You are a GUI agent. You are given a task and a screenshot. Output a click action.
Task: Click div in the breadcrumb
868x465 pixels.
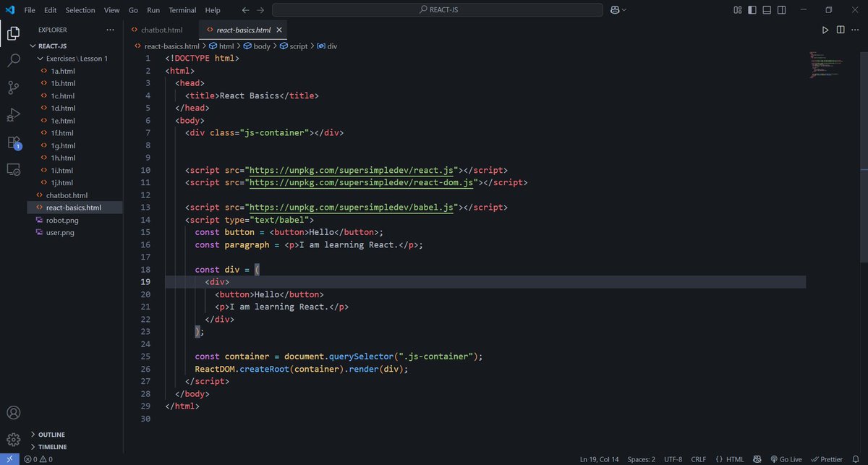pyautogui.click(x=327, y=46)
